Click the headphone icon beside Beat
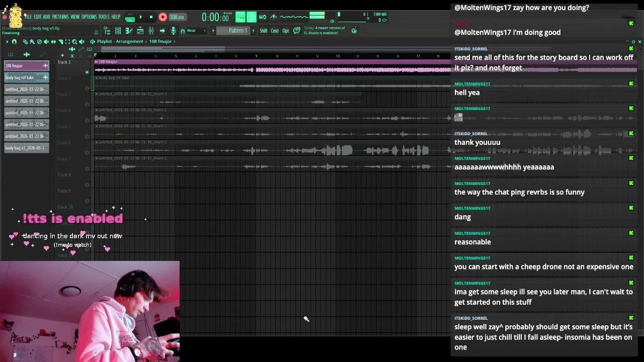 point(183,31)
